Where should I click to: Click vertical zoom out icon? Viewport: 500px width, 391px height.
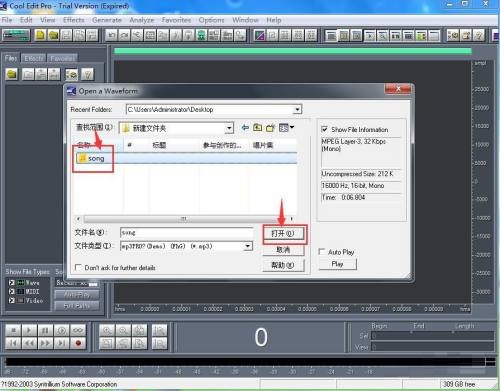pyautogui.click(x=159, y=343)
